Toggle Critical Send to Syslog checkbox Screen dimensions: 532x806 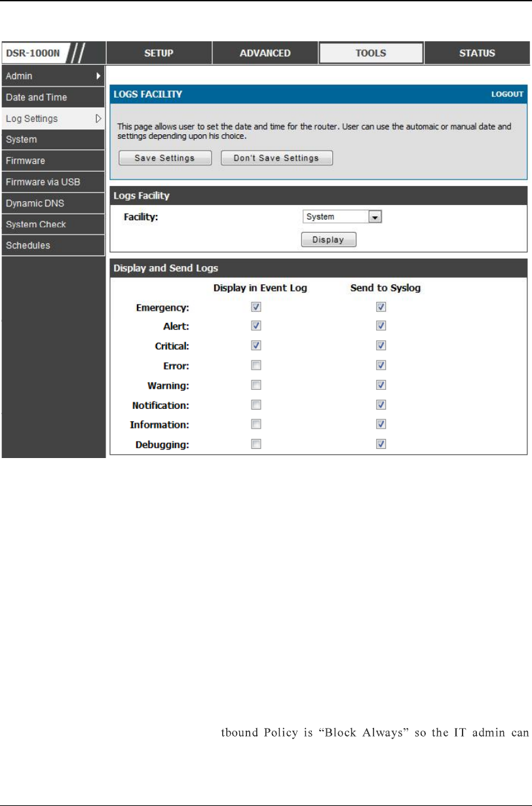(x=381, y=345)
